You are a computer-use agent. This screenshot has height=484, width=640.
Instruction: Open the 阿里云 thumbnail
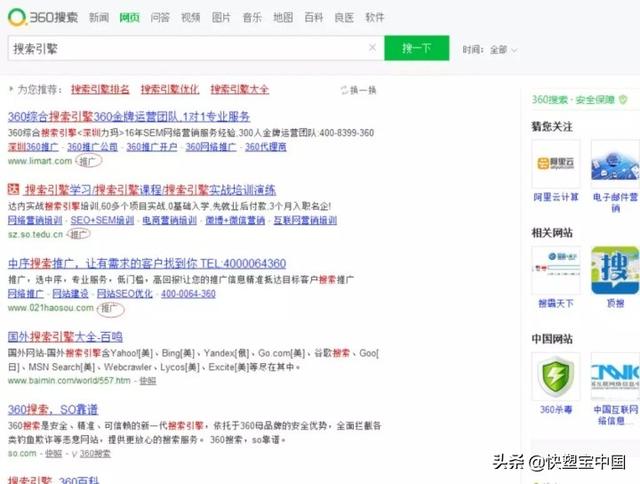coord(556,163)
